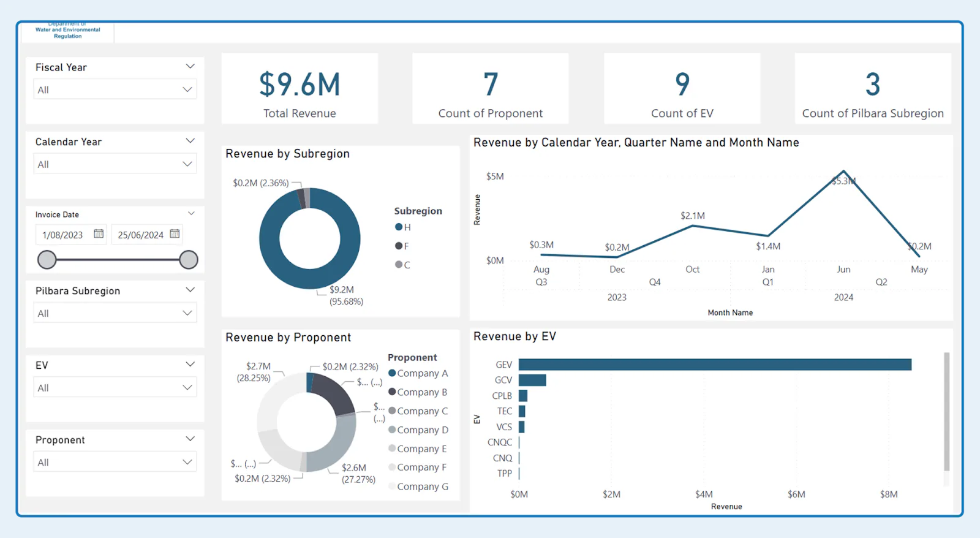Collapse the Fiscal Year slicer header chevron
The width and height of the screenshot is (980, 538).
coord(190,66)
